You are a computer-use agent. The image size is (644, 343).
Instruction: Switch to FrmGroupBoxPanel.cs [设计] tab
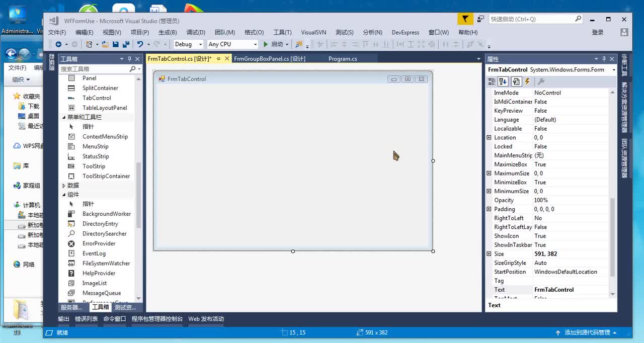(270, 59)
